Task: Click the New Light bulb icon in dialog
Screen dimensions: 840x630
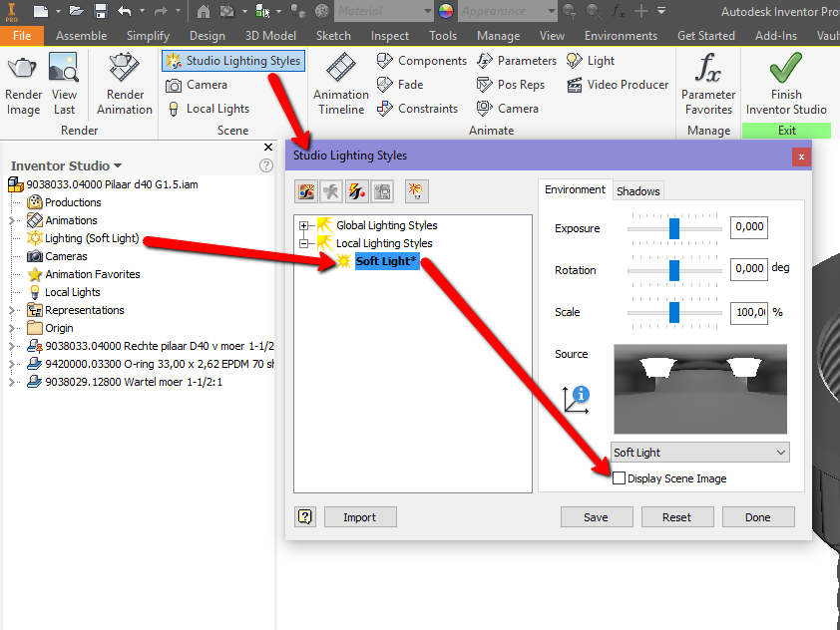Action: coord(416,191)
